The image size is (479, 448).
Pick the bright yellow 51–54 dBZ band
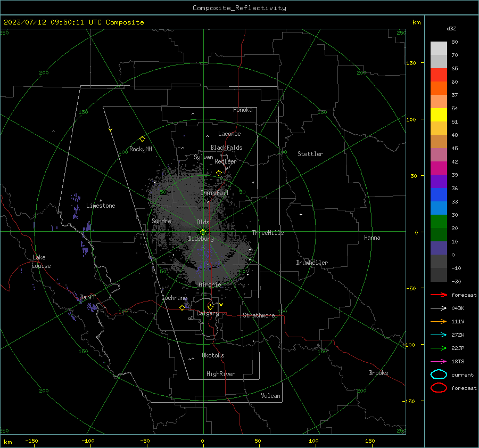click(x=439, y=115)
